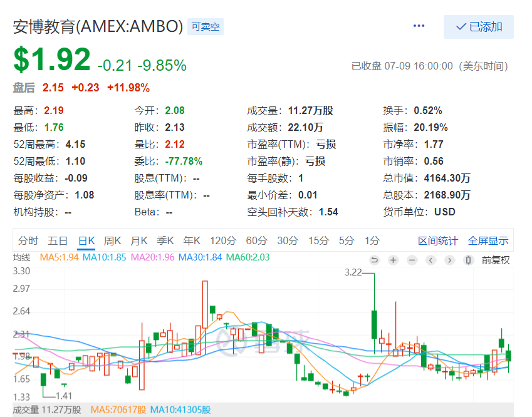532x417 pixels.
Task: Shift chart left with the left arrow icon
Action: pyautogui.click(x=431, y=260)
